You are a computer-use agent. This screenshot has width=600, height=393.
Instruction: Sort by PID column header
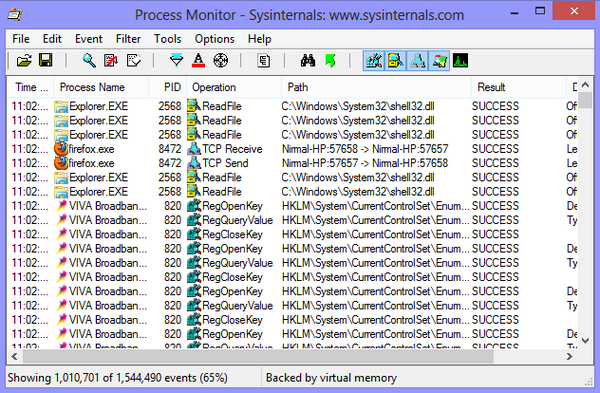point(168,87)
